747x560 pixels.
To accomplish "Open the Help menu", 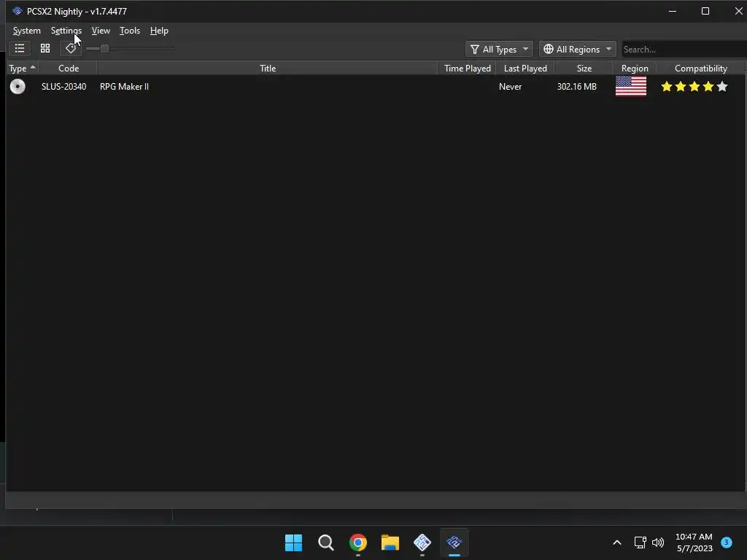I will coord(159,31).
